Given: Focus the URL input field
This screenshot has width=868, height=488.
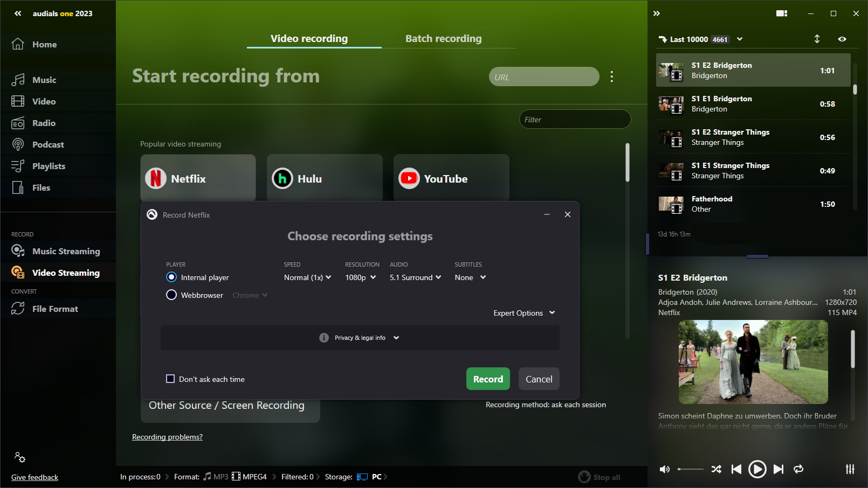Looking at the screenshot, I should click(544, 76).
